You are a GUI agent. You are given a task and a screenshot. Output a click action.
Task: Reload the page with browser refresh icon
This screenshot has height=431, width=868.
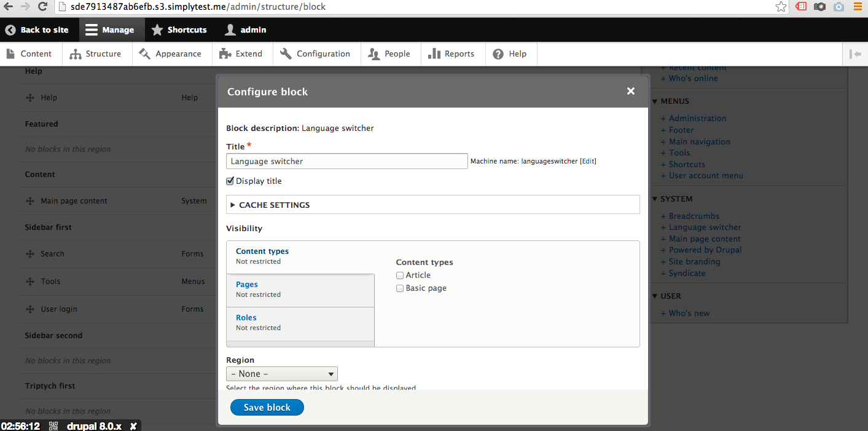point(42,7)
